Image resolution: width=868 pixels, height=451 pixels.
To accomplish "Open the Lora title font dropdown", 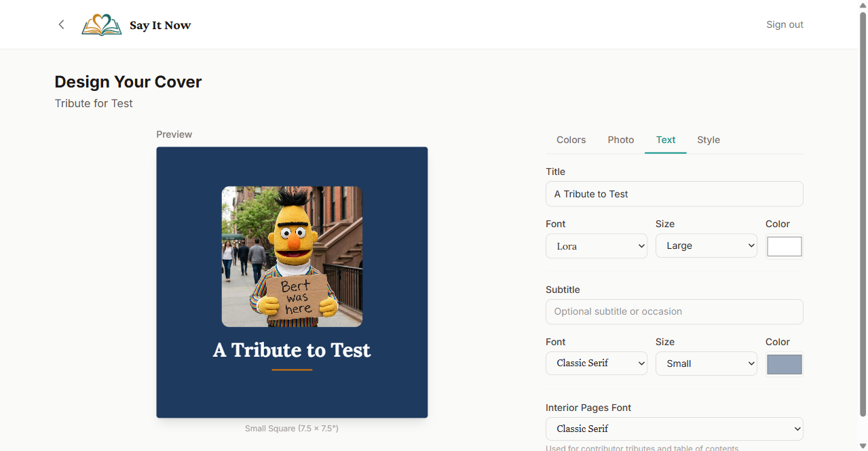I will pyautogui.click(x=596, y=246).
